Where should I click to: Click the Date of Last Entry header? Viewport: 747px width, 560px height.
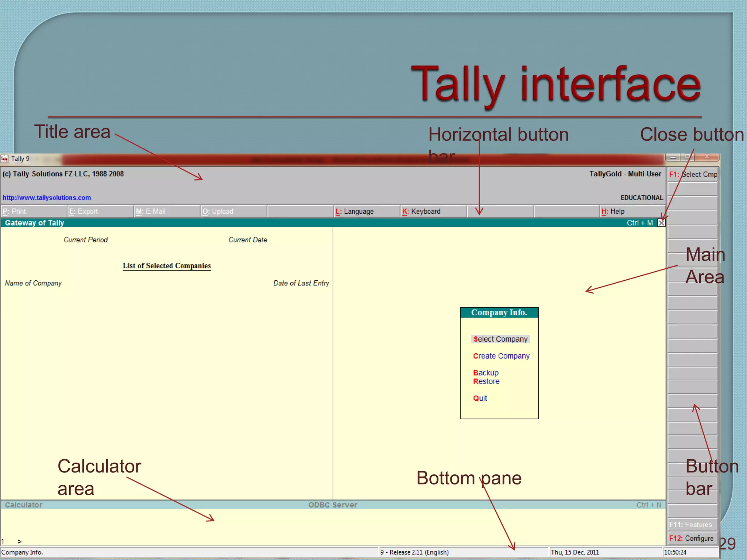(x=301, y=283)
